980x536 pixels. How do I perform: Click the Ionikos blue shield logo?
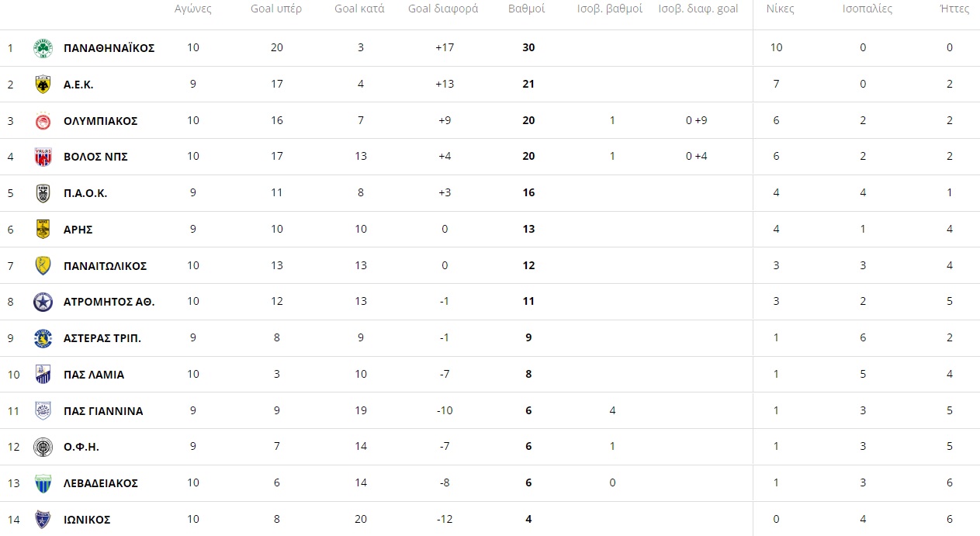(x=43, y=520)
